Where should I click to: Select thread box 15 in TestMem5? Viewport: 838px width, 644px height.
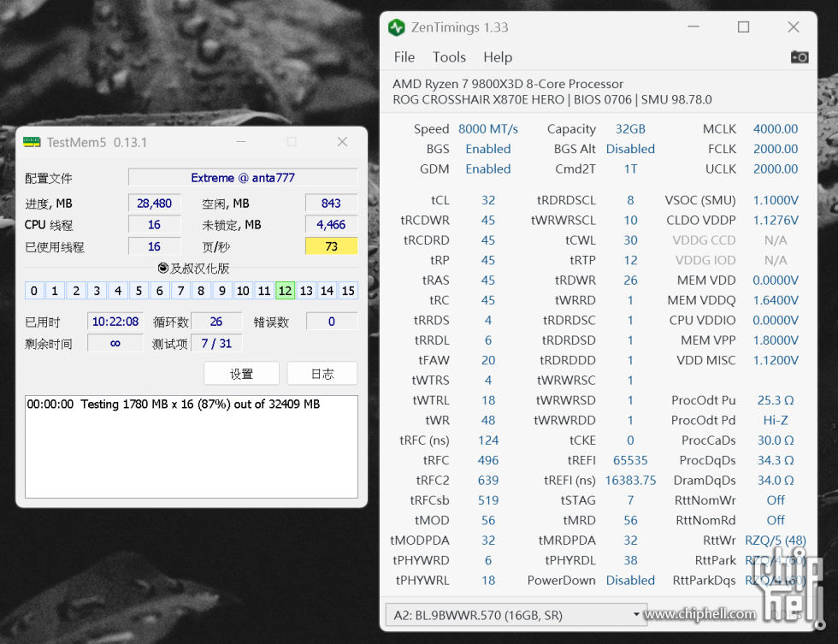348,291
